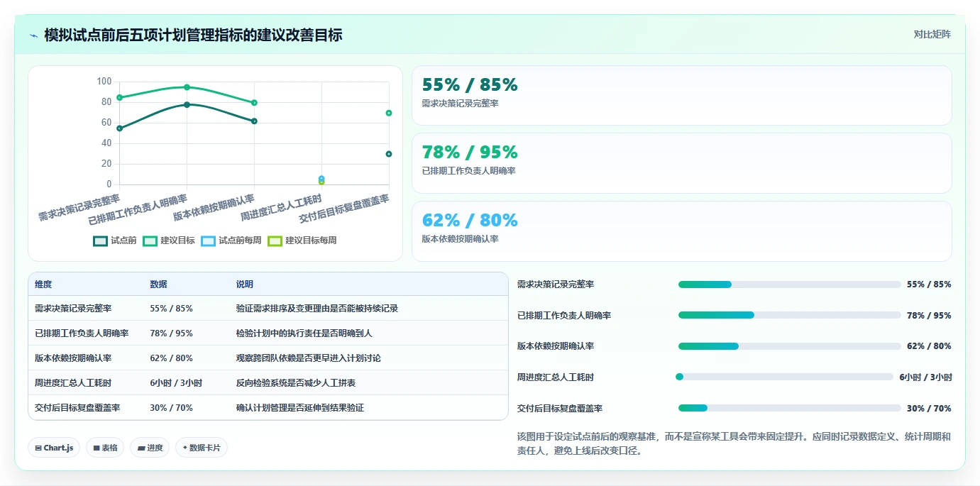
Task: Click the 已排期工作负责人明确率 progress bar
Action: tap(789, 315)
